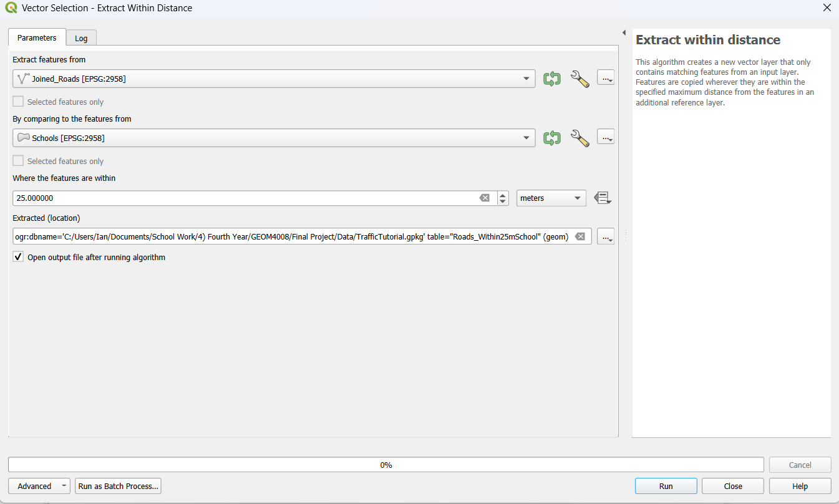Switch to the Log tab
Image resolution: width=839 pixels, height=504 pixels.
[x=81, y=38]
